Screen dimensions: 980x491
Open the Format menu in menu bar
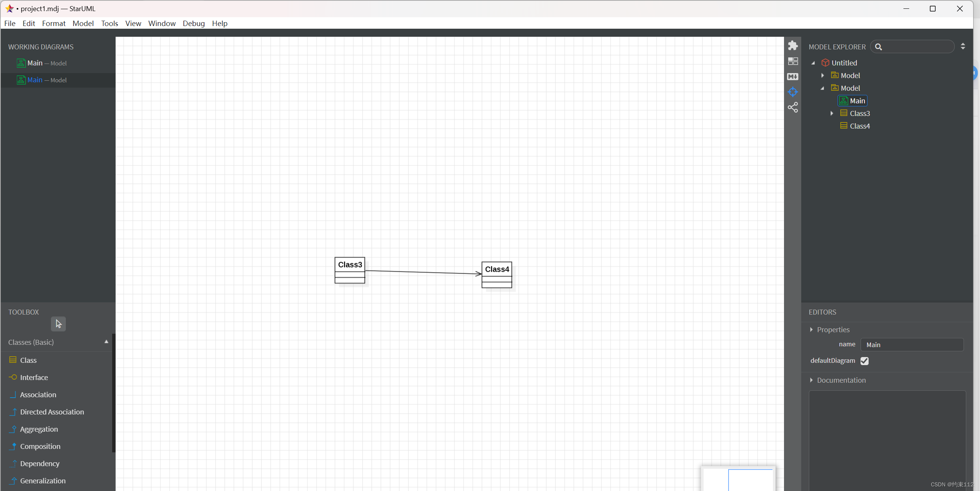click(53, 23)
